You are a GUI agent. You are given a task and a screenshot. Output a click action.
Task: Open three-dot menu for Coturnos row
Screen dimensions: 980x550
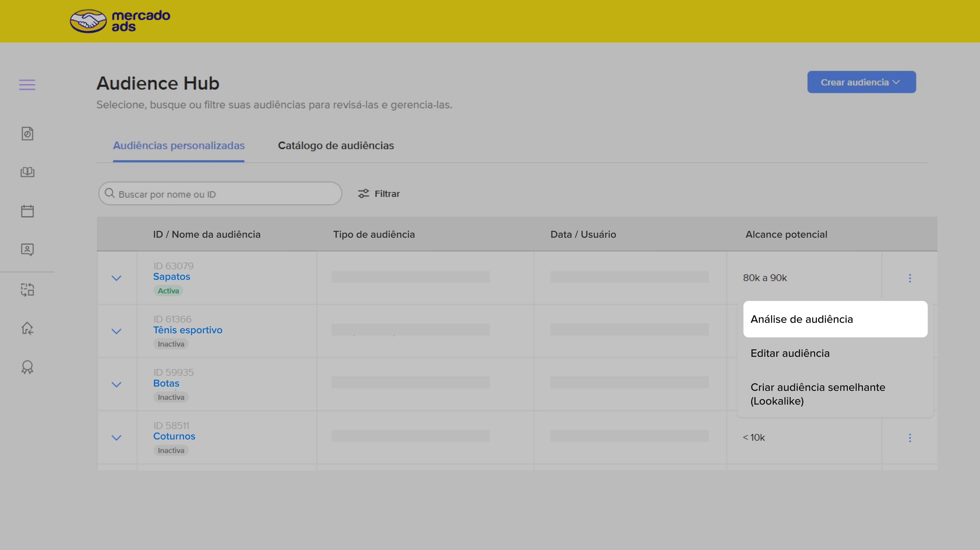tap(910, 438)
